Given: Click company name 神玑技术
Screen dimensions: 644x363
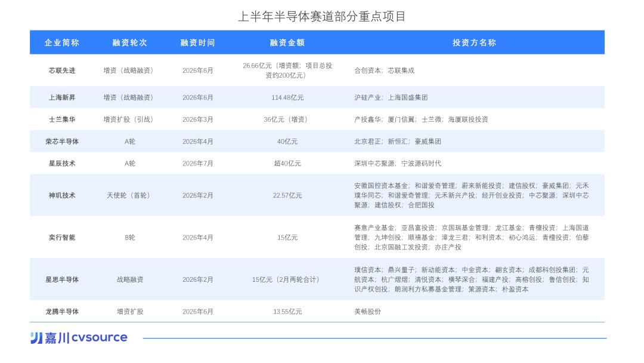Looking at the screenshot, I should pyautogui.click(x=62, y=195).
